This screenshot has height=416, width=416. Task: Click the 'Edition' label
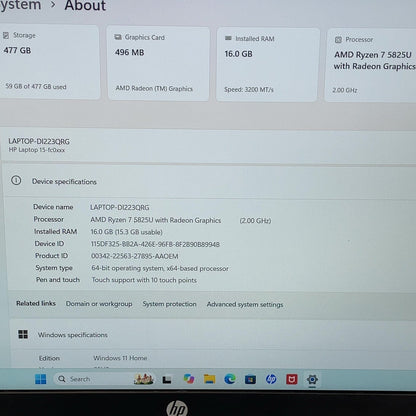(x=49, y=358)
